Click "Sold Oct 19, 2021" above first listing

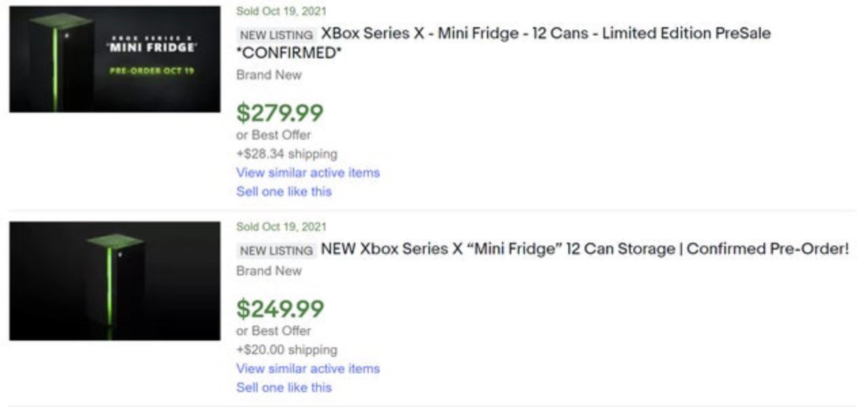(281, 11)
